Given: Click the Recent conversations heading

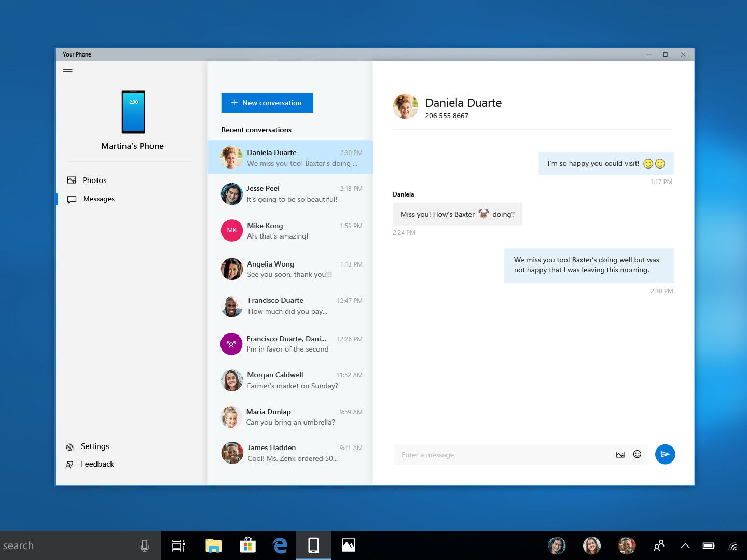Looking at the screenshot, I should [256, 130].
